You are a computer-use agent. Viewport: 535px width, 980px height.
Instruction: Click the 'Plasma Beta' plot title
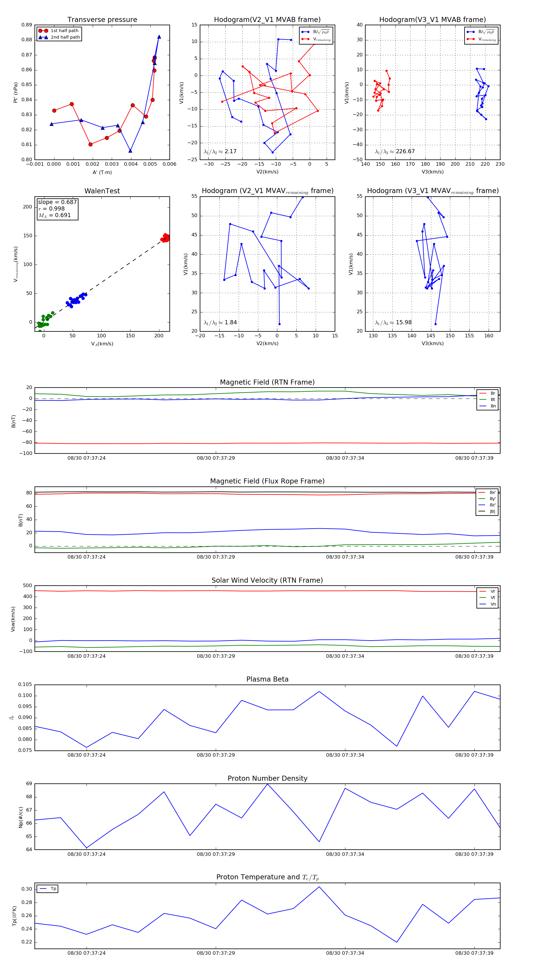267,679
